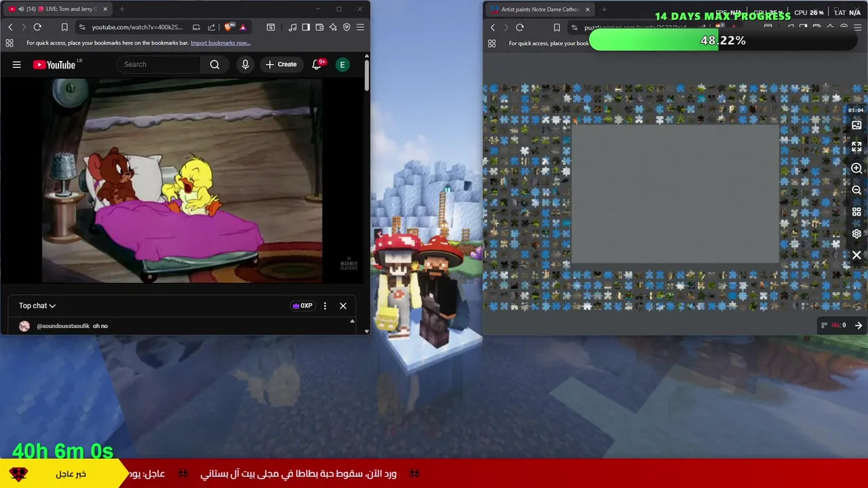Close the live chat panel
Viewport: 868px width, 488px height.
[343, 306]
